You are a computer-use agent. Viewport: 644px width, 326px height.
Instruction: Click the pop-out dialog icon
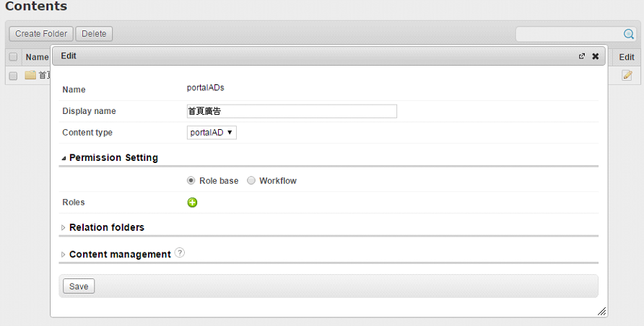click(x=582, y=56)
